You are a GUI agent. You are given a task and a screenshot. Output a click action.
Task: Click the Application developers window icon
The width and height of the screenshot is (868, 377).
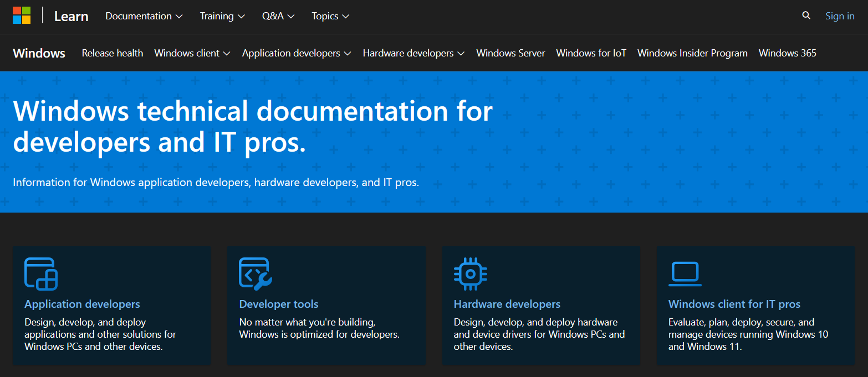(x=41, y=274)
